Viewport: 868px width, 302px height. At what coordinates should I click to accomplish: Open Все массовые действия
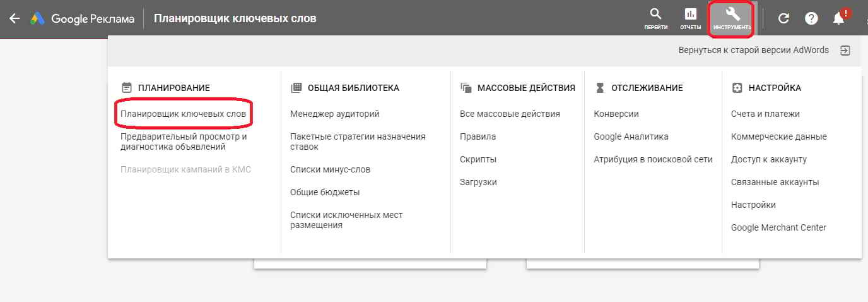point(510,114)
